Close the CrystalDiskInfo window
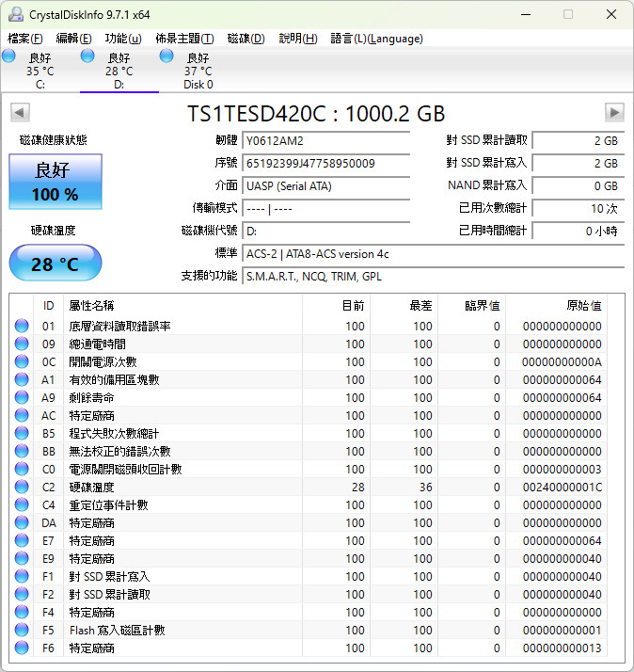The image size is (634, 672). 611,14
